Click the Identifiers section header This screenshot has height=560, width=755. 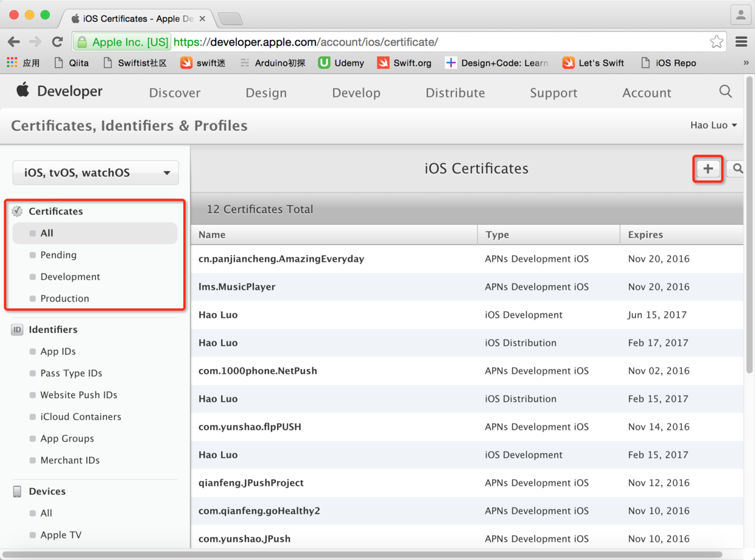(53, 330)
